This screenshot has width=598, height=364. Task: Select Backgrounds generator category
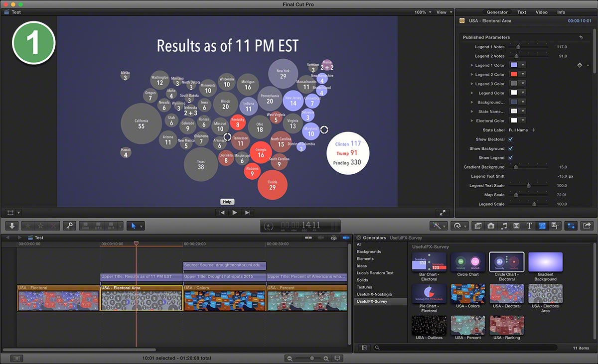(x=369, y=252)
